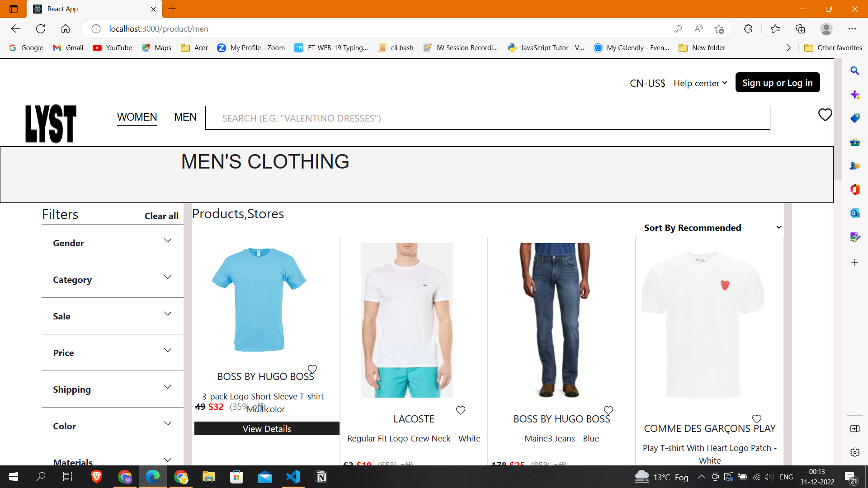
Task: Open Edge sidebar settings gear
Action: (x=855, y=452)
